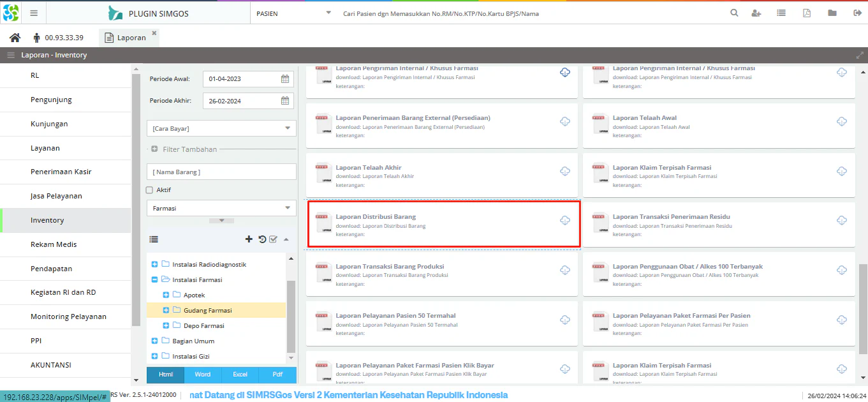Image resolution: width=868 pixels, height=402 pixels.
Task: Click the refresh history icon above the tree
Action: 261,239
